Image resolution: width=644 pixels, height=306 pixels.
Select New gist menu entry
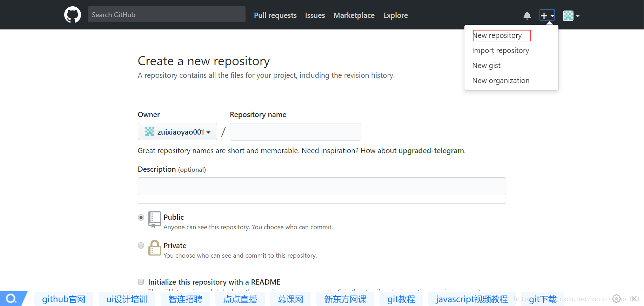(486, 66)
